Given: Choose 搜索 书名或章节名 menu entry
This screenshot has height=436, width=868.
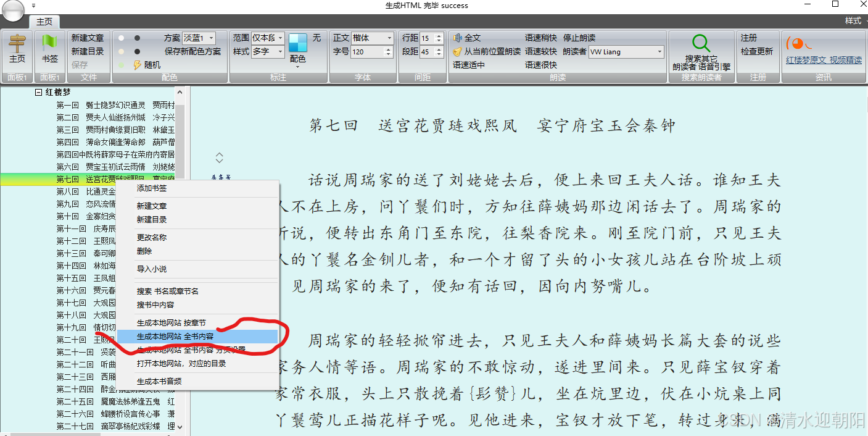Looking at the screenshot, I should 168,291.
